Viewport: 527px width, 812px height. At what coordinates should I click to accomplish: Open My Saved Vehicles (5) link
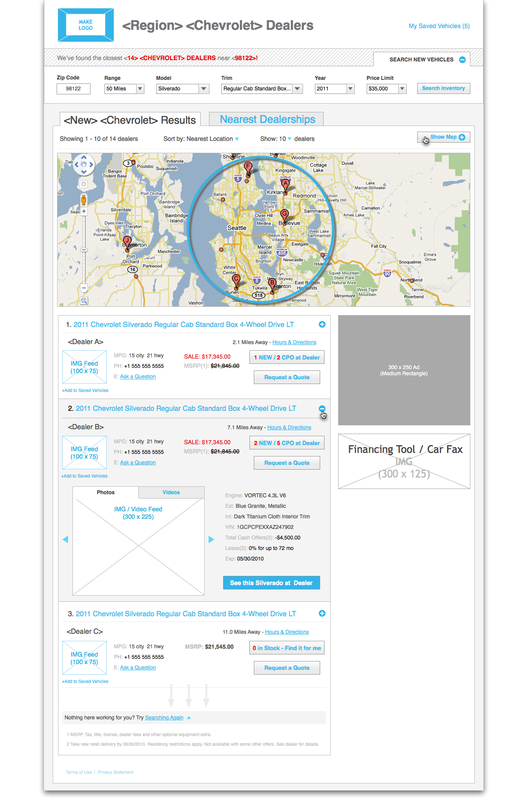(439, 26)
